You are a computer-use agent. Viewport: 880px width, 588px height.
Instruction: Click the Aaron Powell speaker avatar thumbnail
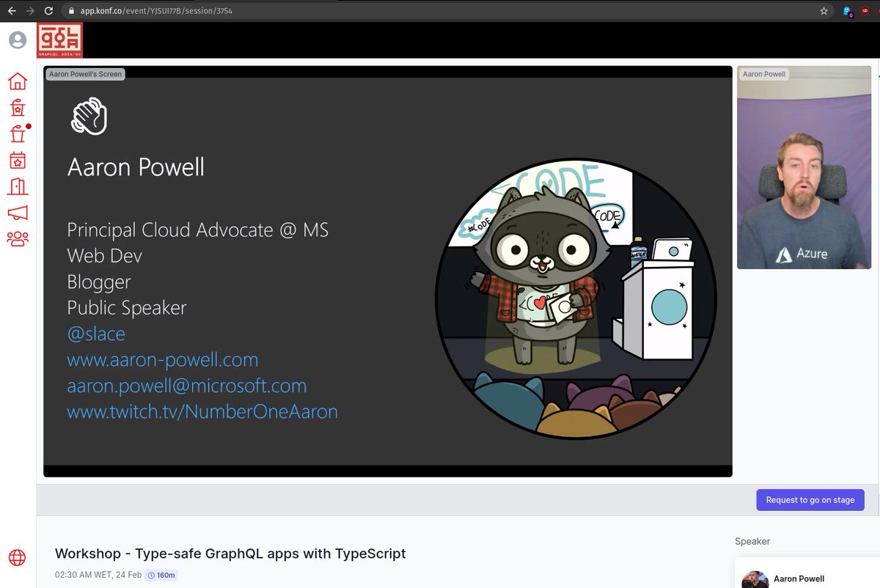[x=755, y=579]
